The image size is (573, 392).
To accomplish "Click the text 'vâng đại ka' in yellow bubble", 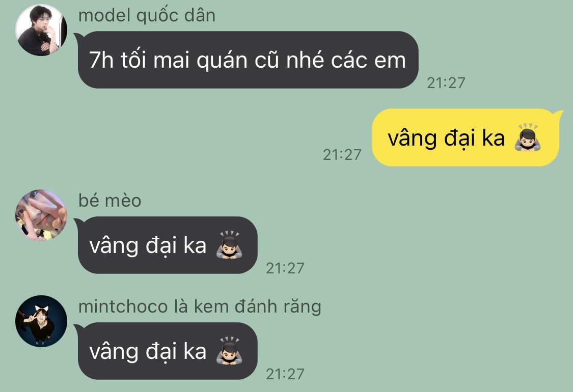I will pos(446,138).
